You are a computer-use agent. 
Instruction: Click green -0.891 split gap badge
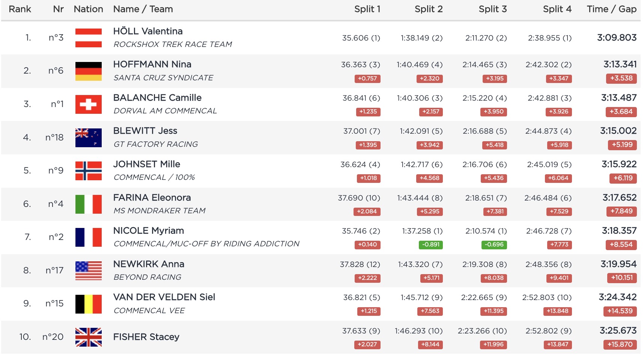(x=430, y=245)
